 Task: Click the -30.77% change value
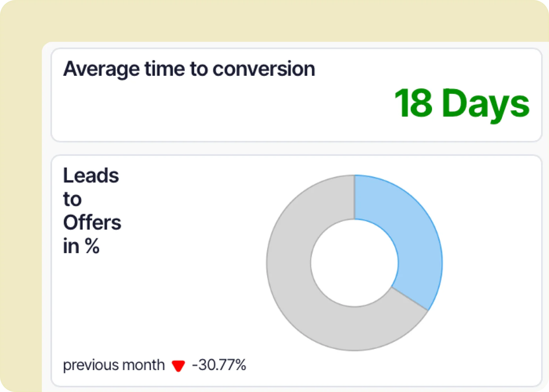(219, 365)
